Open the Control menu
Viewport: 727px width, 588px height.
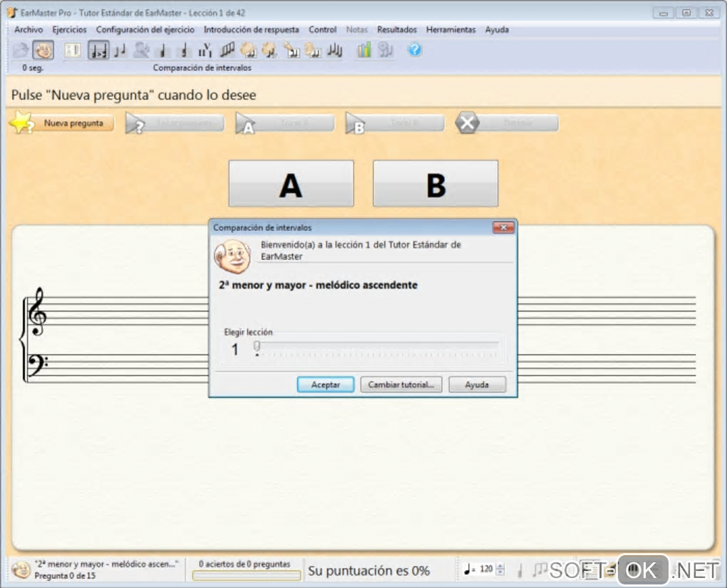(323, 30)
